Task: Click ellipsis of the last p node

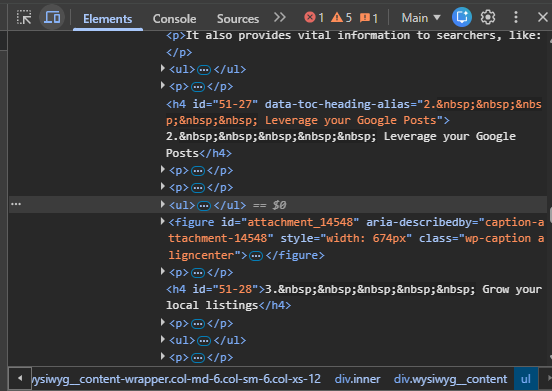Action: (x=198, y=358)
